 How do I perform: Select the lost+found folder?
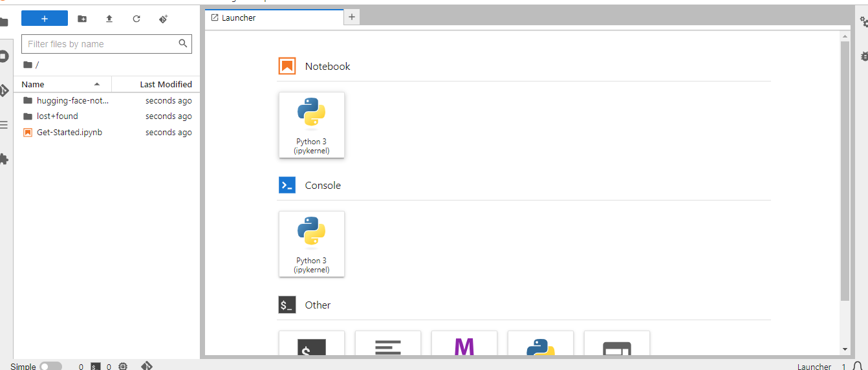(x=107, y=116)
